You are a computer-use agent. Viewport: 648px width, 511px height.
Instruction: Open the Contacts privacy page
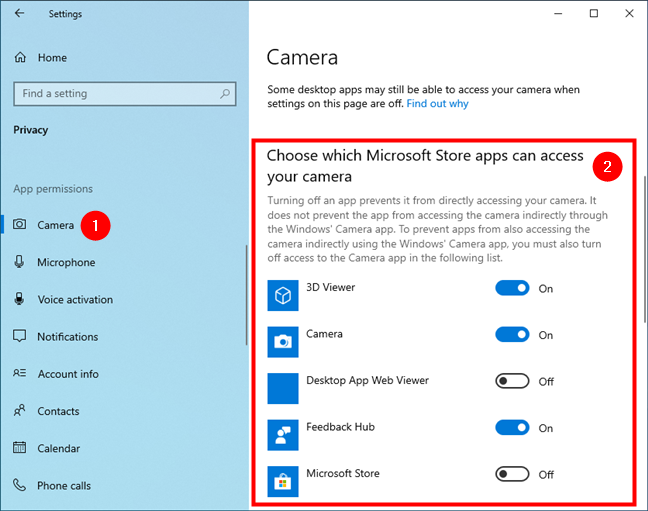click(x=58, y=411)
